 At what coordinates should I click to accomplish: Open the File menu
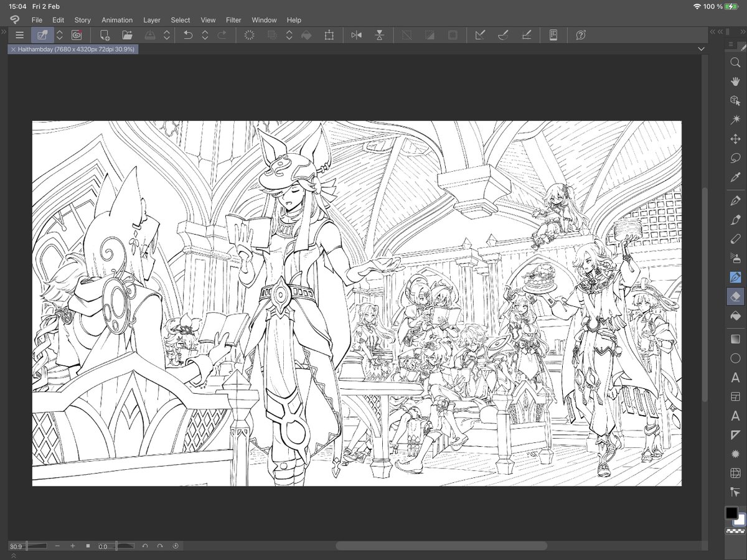click(x=37, y=20)
